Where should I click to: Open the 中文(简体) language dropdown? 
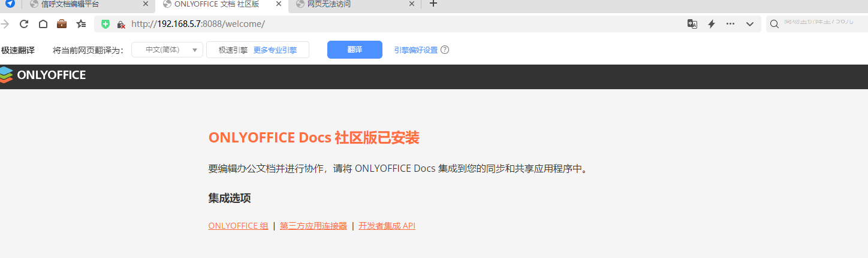[x=167, y=50]
